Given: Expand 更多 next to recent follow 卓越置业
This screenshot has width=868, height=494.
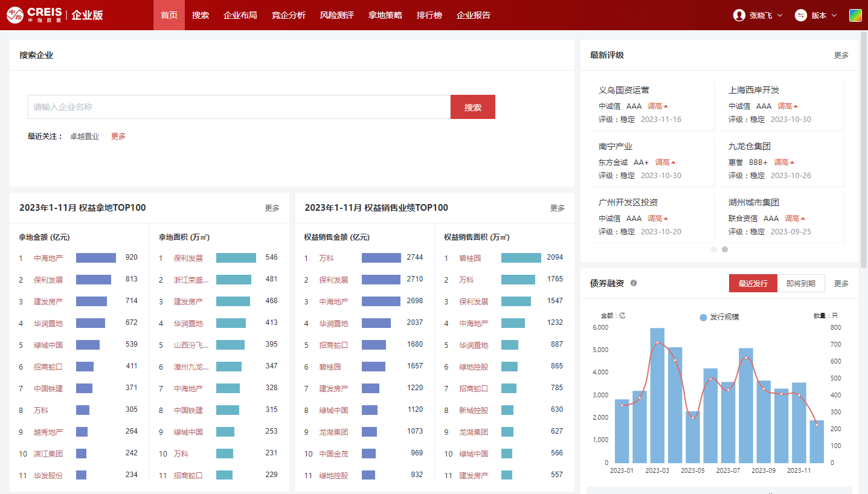Looking at the screenshot, I should (x=118, y=136).
